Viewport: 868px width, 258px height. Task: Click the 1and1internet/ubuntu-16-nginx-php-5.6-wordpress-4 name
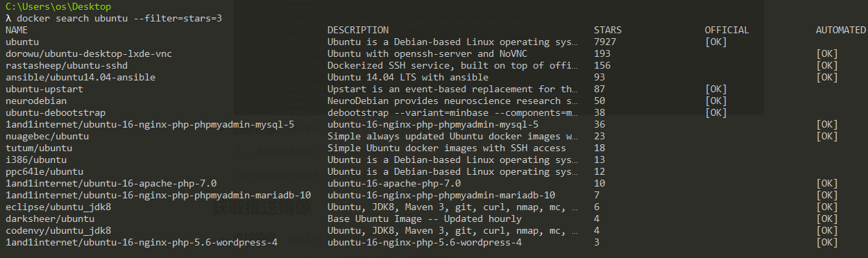[x=142, y=242]
